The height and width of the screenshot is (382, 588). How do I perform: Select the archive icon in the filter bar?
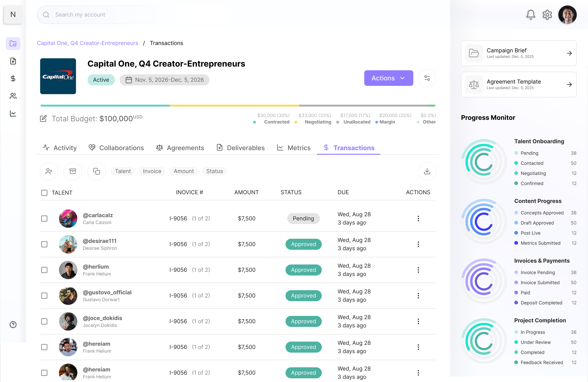73,171
